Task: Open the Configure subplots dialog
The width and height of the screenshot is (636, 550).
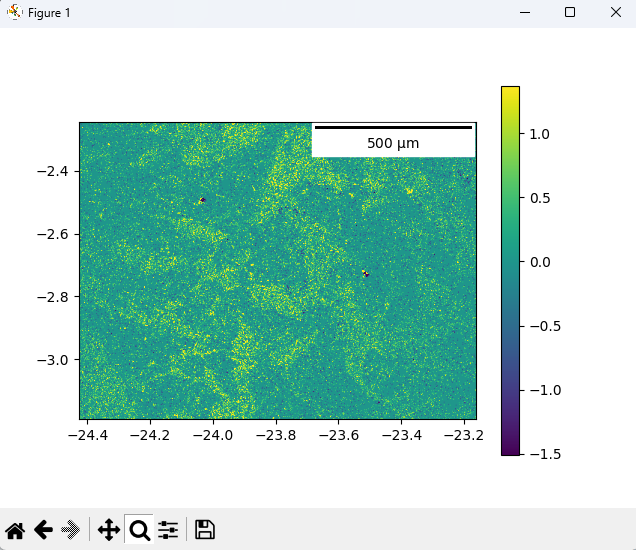Action: pyautogui.click(x=168, y=530)
